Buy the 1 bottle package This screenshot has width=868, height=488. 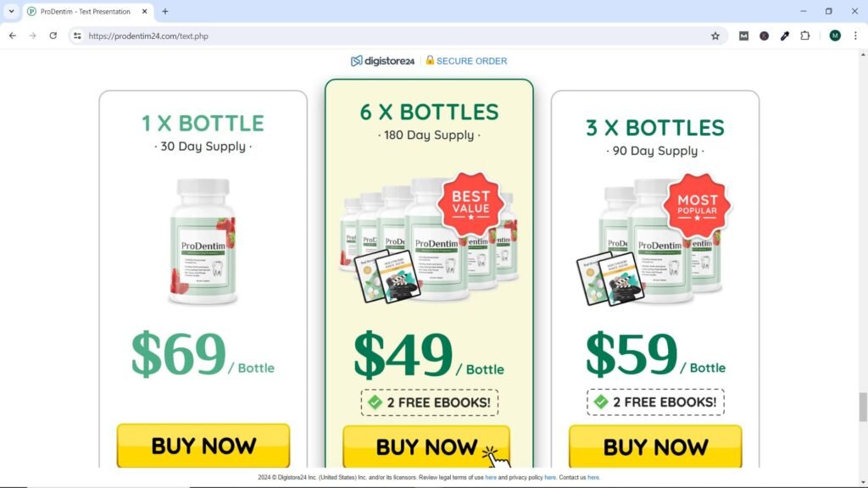203,446
